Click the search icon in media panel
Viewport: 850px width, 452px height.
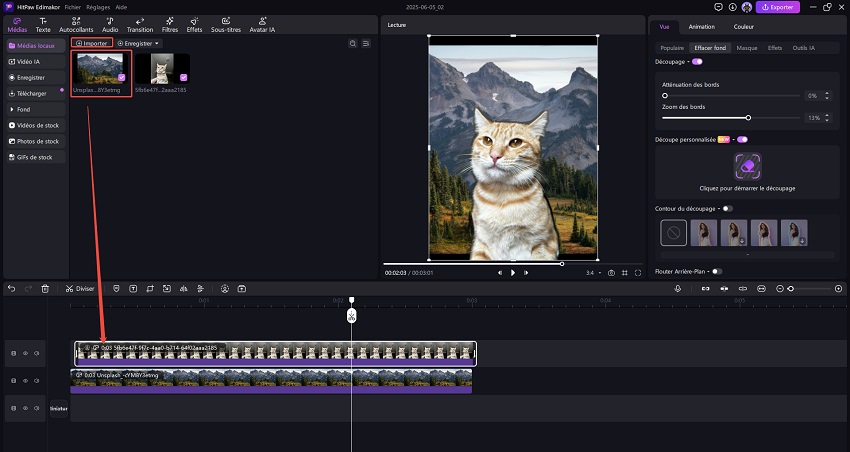[x=353, y=43]
